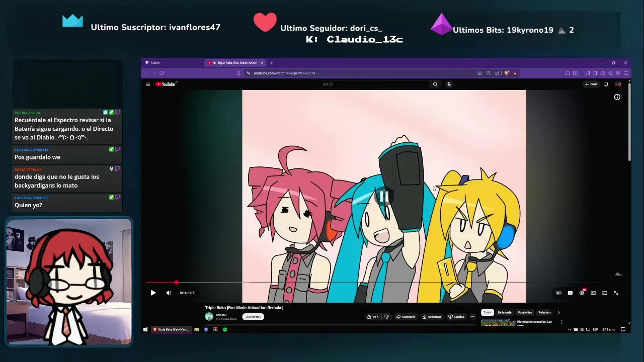Select the De la serie filter chip

click(505, 312)
